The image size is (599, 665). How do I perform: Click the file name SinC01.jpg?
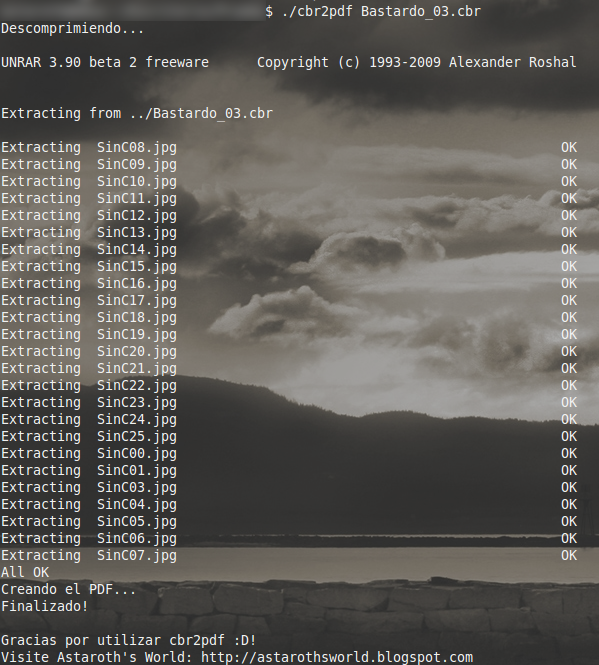pyautogui.click(x=137, y=470)
